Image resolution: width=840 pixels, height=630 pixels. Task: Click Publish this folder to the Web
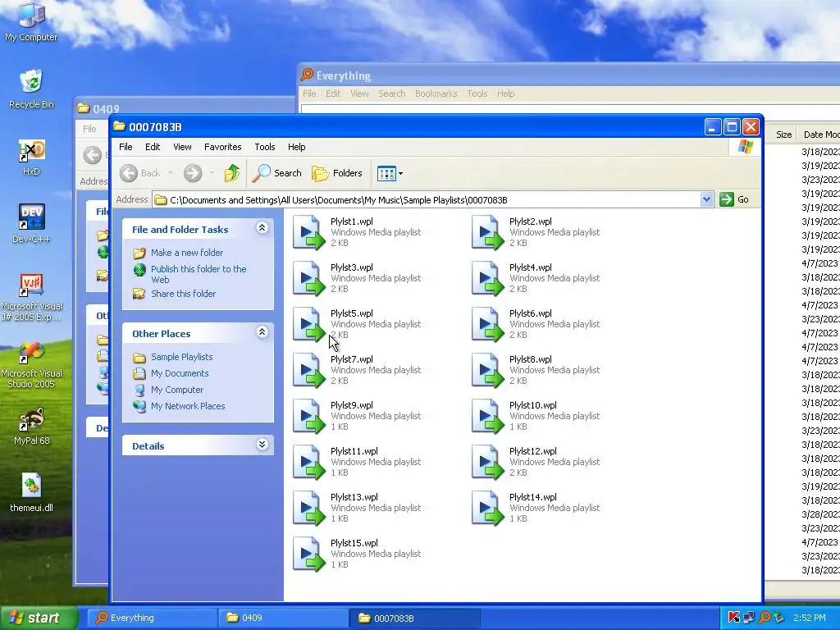pos(199,274)
